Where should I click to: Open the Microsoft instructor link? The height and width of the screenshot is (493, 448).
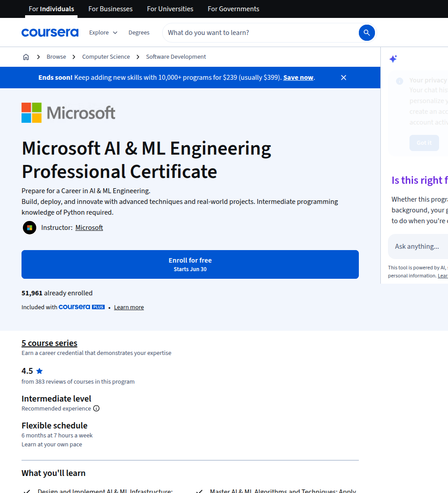pos(89,228)
